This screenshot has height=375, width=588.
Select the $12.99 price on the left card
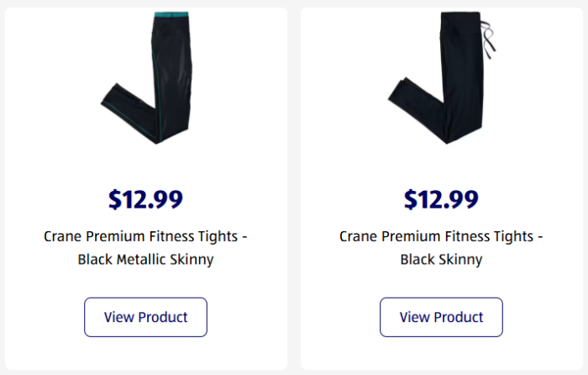pos(145,199)
